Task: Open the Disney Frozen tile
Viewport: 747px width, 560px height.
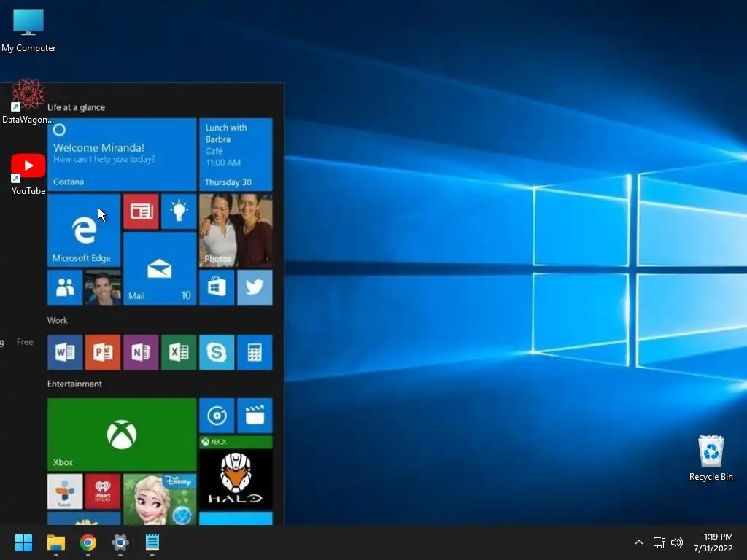Action: click(x=160, y=499)
